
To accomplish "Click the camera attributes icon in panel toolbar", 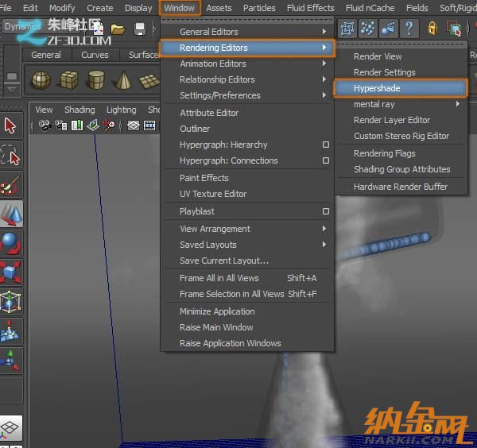I will tap(61, 126).
